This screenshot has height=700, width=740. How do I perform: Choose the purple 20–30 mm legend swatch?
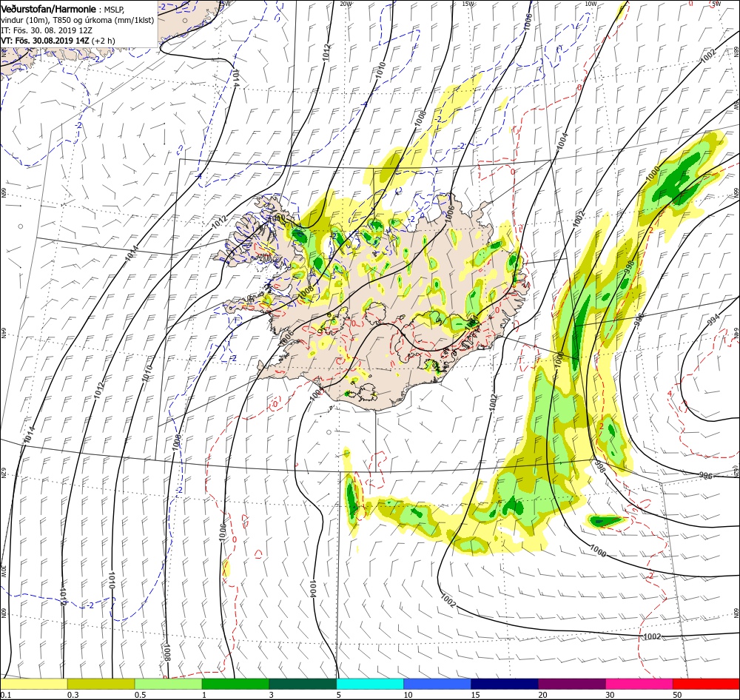click(571, 684)
